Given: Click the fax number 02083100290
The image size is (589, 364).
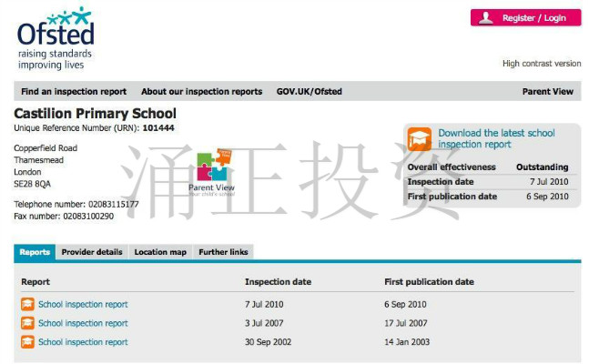Looking at the screenshot, I should coord(88,217).
